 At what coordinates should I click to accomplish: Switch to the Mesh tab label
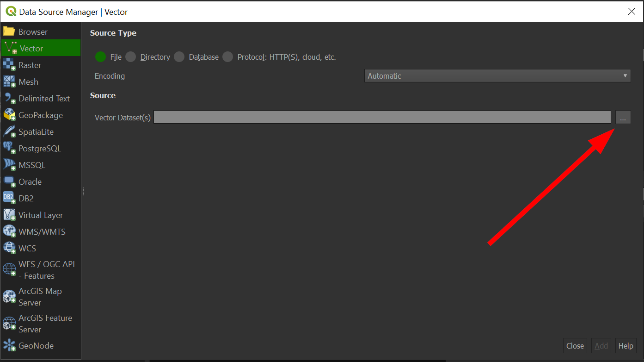(x=29, y=82)
